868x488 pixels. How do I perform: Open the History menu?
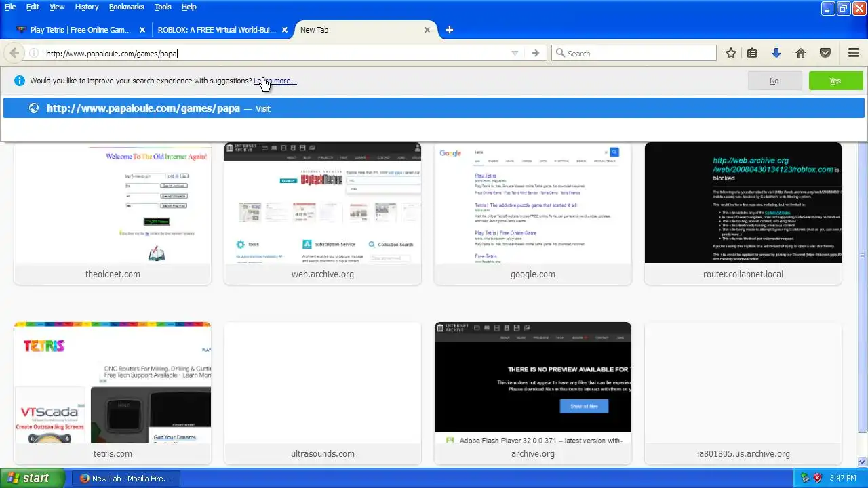pos(86,7)
